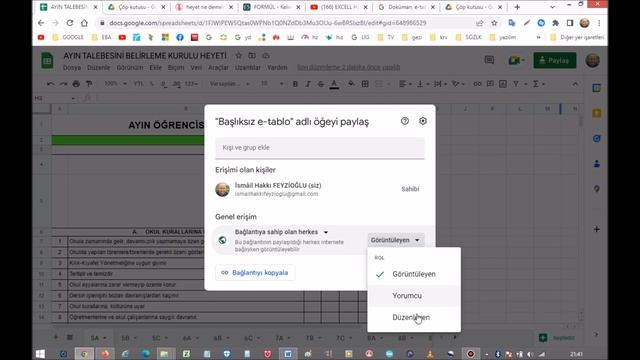The image size is (640, 360).
Task: Open Görünüm menu
Action: [130, 67]
